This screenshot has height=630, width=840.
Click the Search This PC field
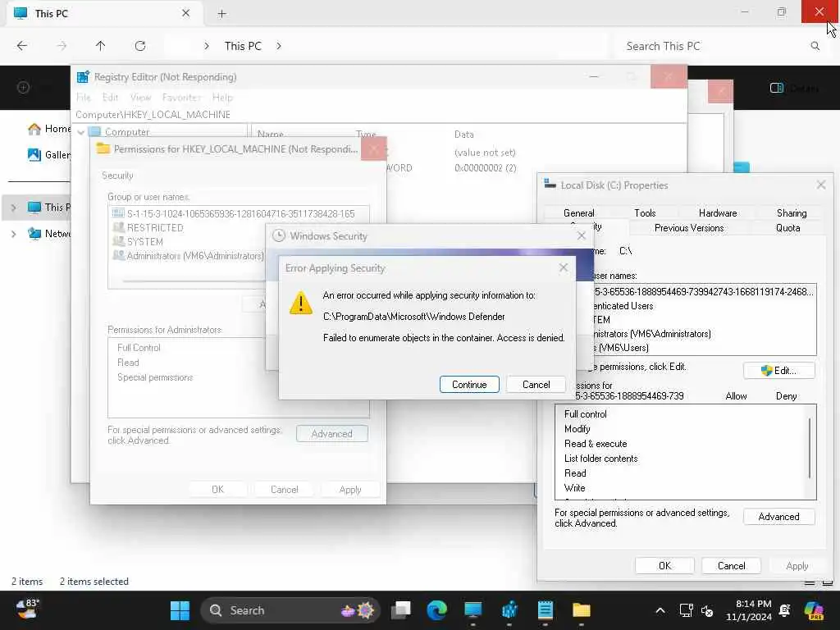point(718,46)
